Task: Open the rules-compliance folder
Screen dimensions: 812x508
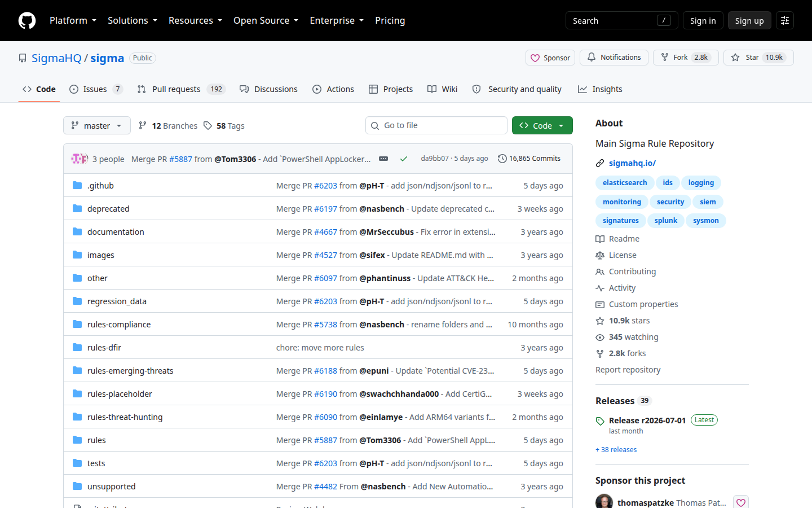Action: [x=119, y=325]
